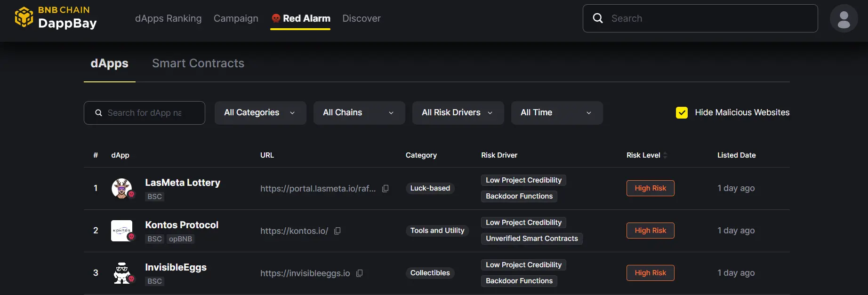Open the Campaign nav item
This screenshot has width=868, height=295.
click(x=236, y=18)
